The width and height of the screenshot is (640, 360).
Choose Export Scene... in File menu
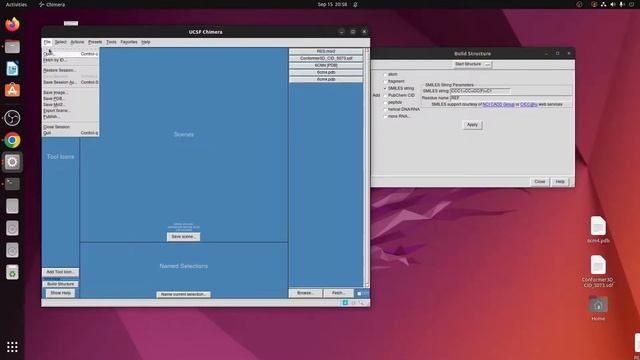coord(70,111)
